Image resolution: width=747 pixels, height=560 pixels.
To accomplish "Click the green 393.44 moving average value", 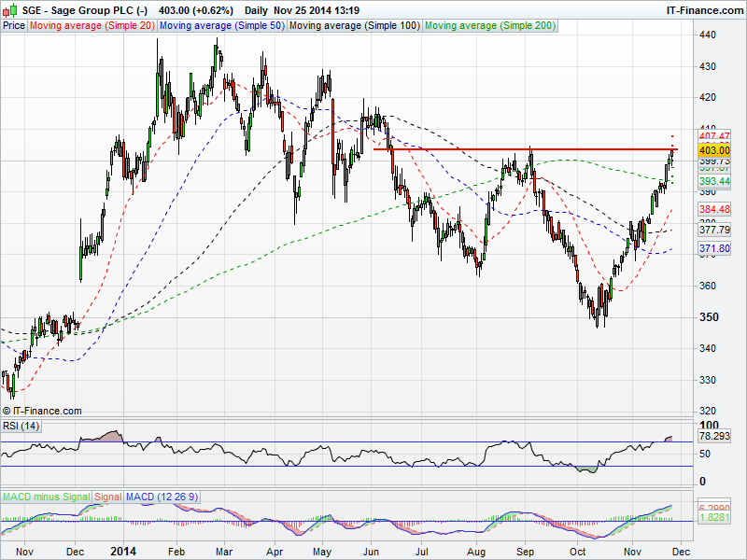I will coord(713,180).
